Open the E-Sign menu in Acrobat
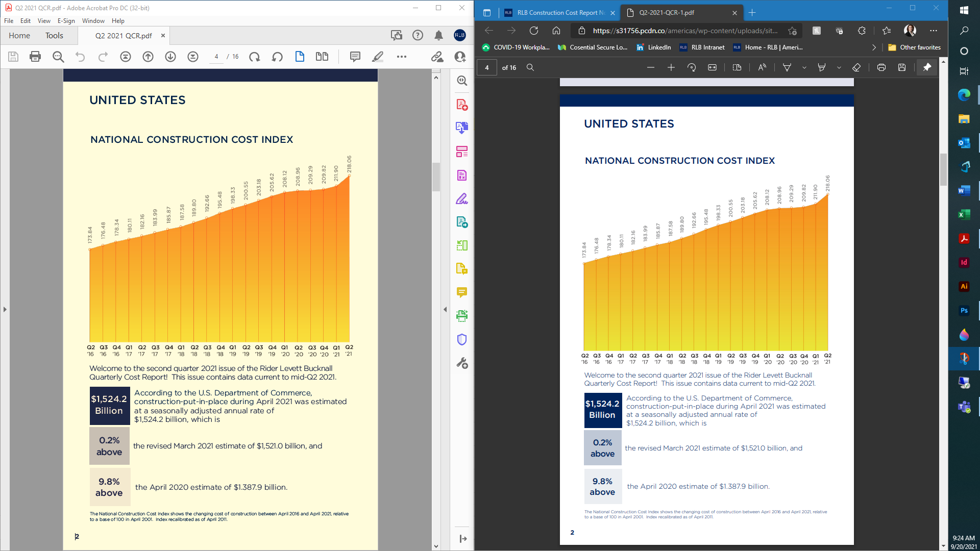The image size is (980, 551). [x=66, y=21]
